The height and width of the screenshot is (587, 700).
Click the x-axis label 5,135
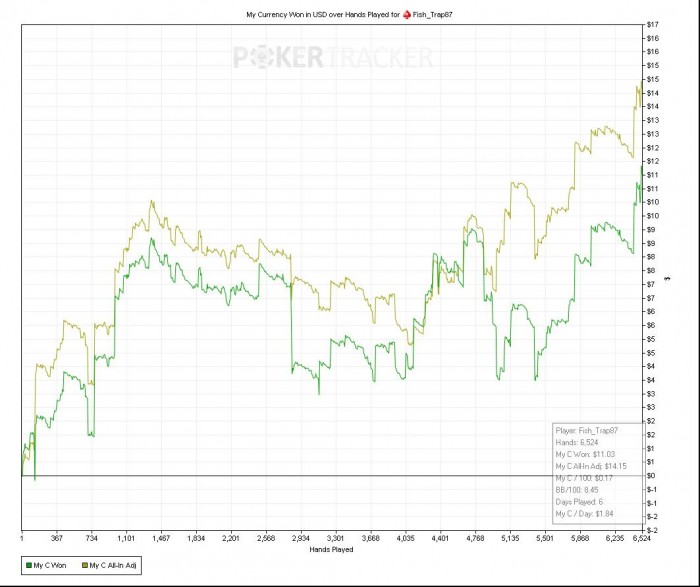[510, 538]
